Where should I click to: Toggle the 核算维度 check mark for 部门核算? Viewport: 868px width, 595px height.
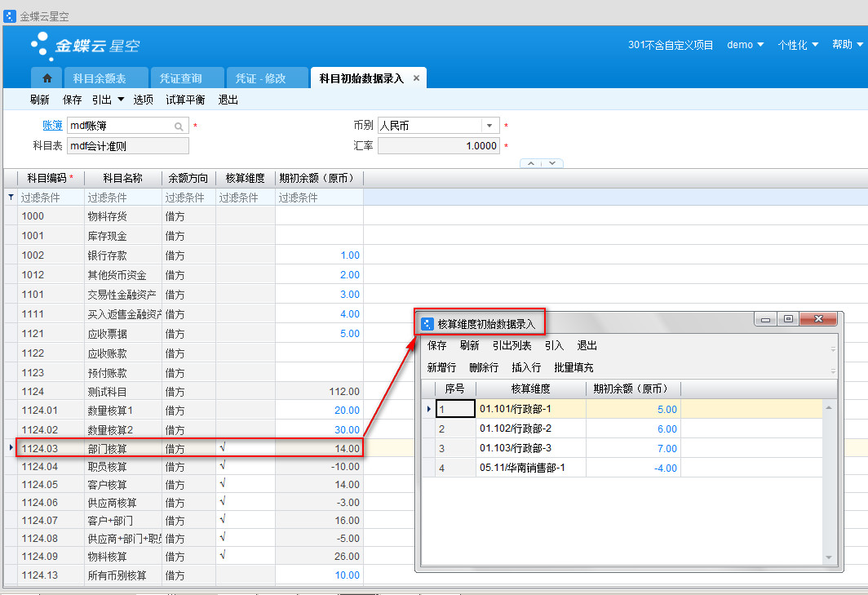[222, 448]
